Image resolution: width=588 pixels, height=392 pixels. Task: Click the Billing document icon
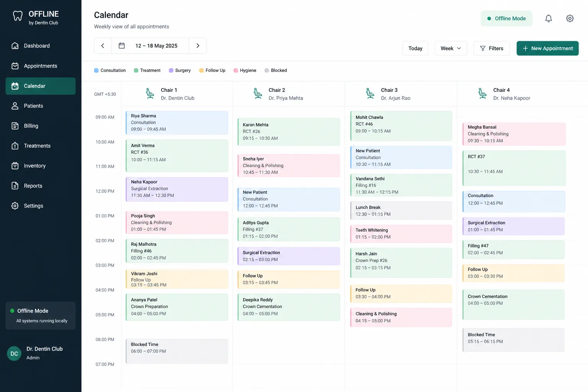(15, 126)
